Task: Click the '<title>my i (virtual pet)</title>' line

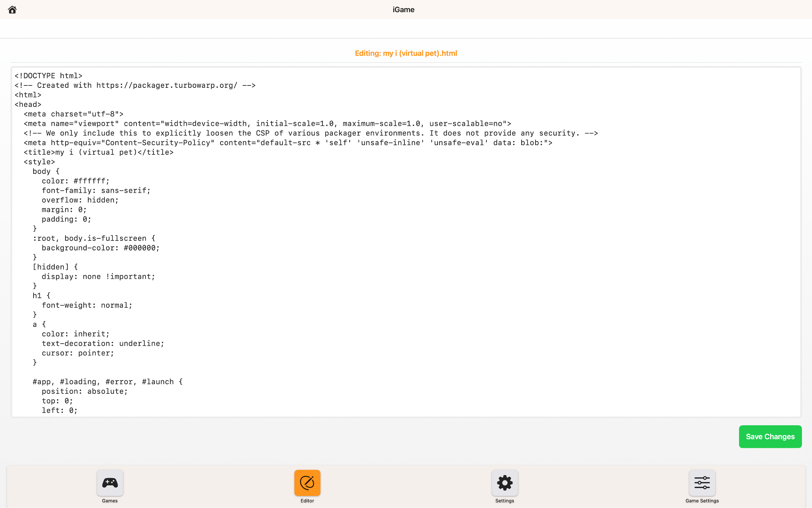Action: 99,152
